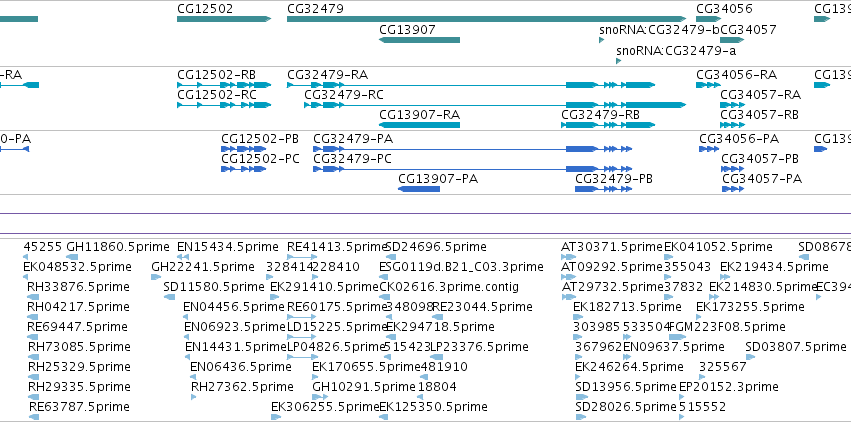The width and height of the screenshot is (851, 422).
Task: Click EST FGM223F08.5prime label
Action: pyautogui.click(x=727, y=327)
